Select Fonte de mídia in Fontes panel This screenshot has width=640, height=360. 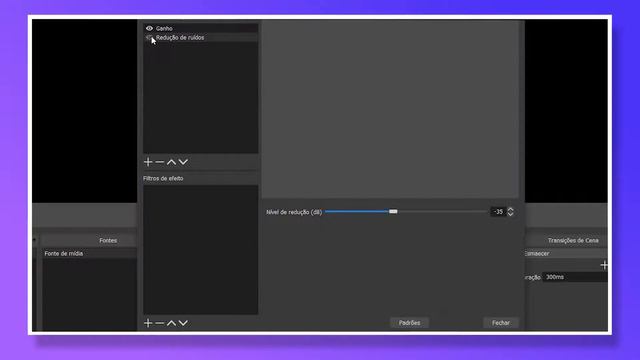(89, 253)
